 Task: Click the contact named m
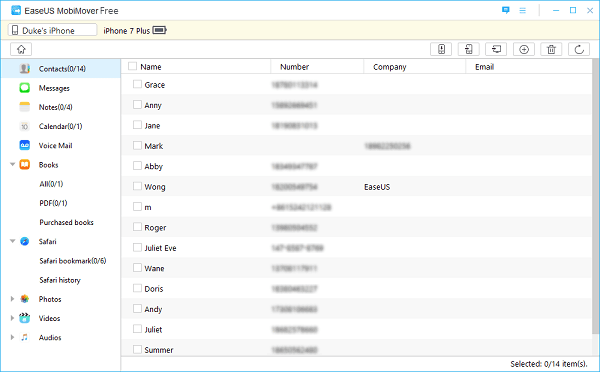coord(148,207)
